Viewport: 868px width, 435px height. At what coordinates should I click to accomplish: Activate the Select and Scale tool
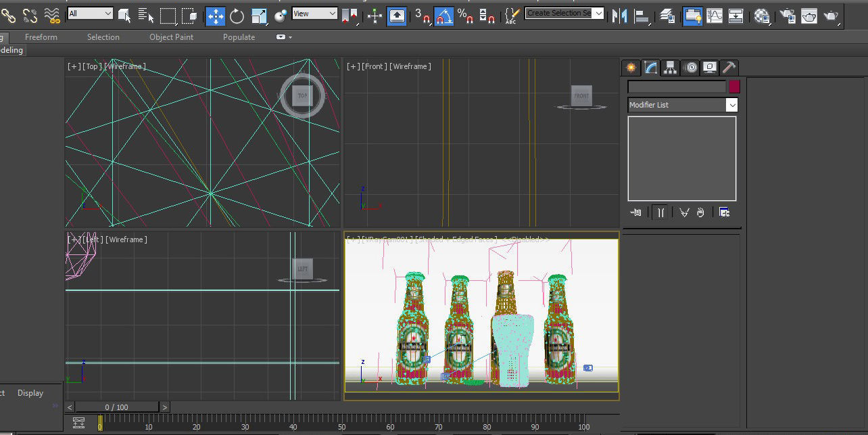259,16
